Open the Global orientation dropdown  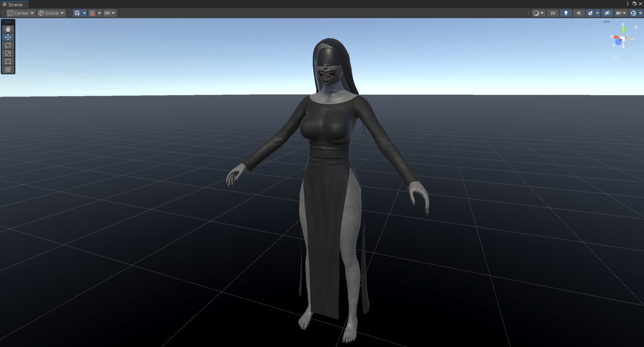pyautogui.click(x=51, y=13)
